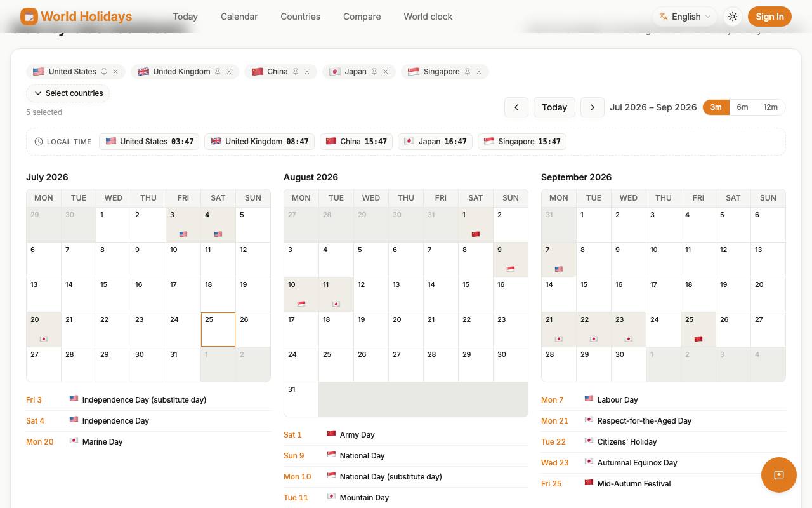812x508 pixels.
Task: Open the Countries nav item
Action: (300, 17)
